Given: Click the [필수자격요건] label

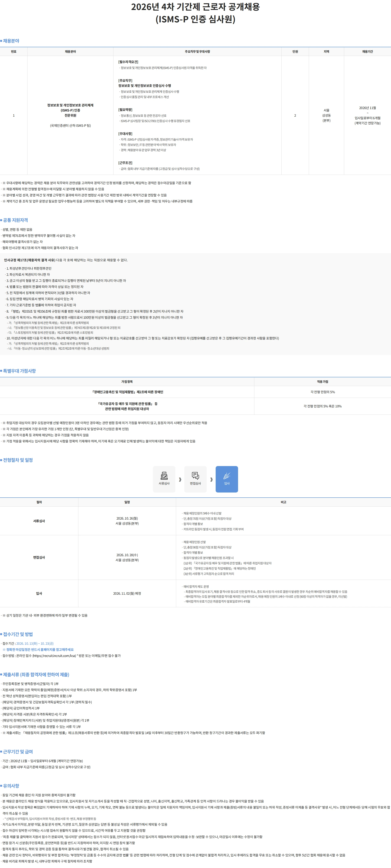Looking at the screenshot, I should click(128, 62).
